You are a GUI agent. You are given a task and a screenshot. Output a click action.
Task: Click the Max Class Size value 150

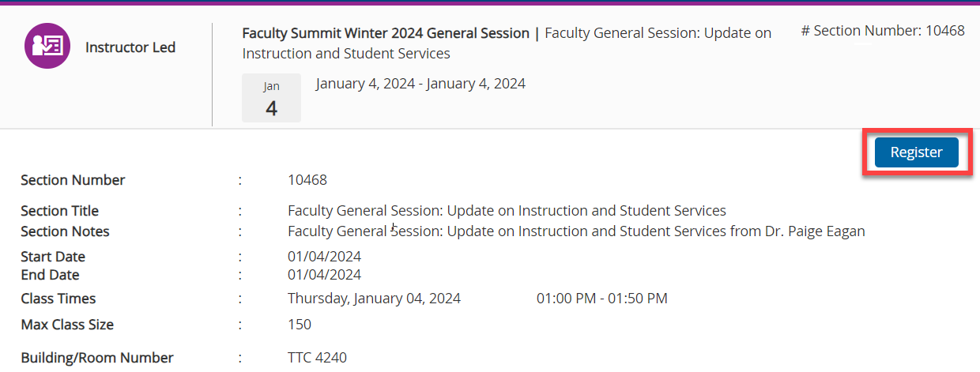pos(300,325)
